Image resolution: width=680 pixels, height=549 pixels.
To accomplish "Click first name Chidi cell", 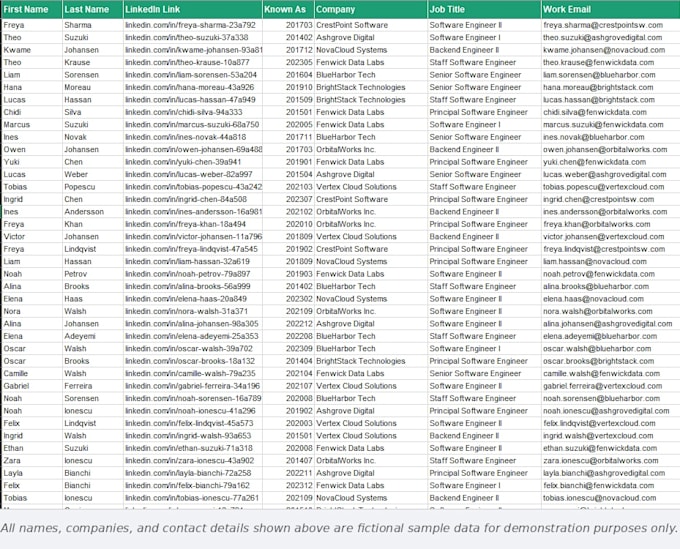I will click(32, 112).
